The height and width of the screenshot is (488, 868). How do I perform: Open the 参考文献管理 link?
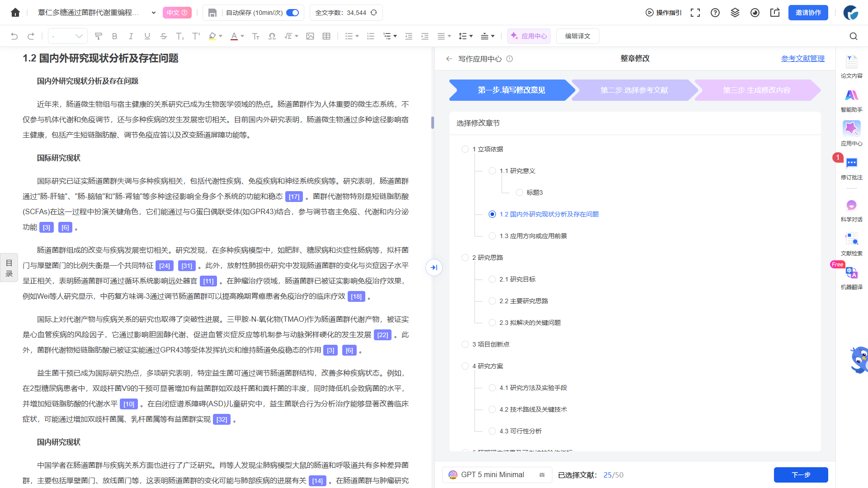click(x=802, y=59)
